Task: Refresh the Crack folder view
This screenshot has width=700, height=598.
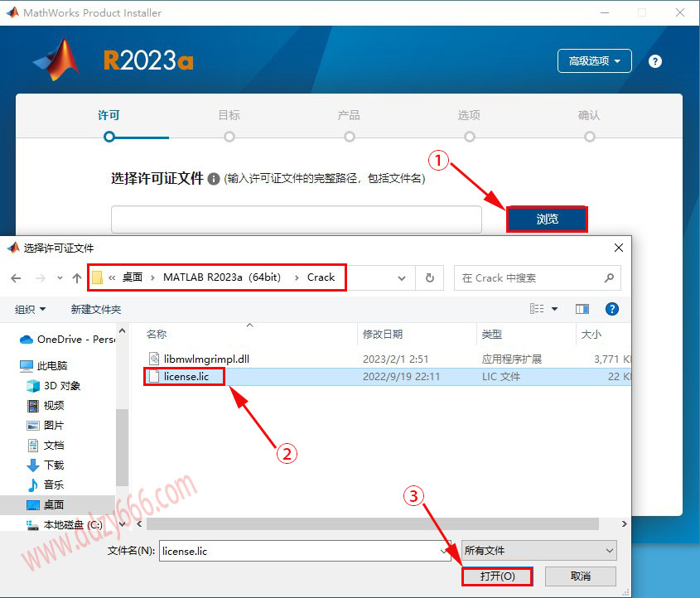Action: point(429,278)
